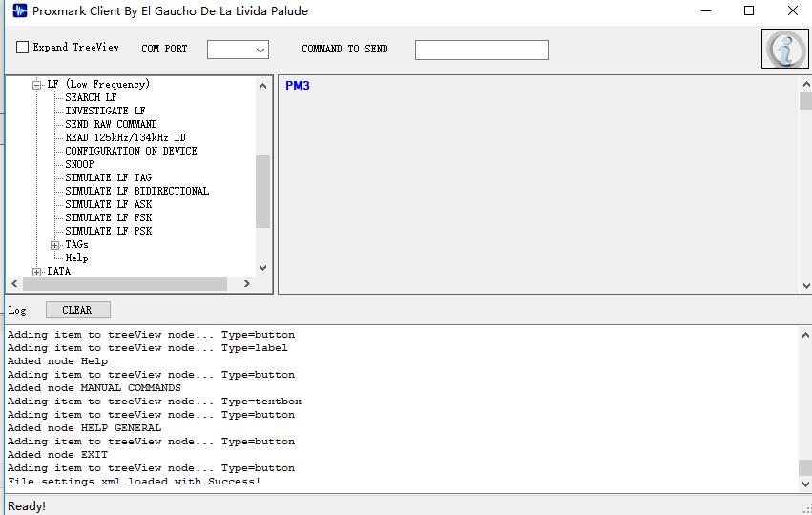The height and width of the screenshot is (515, 812).
Task: Click tree view horizontal scrollbar right arrow
Action: (246, 284)
